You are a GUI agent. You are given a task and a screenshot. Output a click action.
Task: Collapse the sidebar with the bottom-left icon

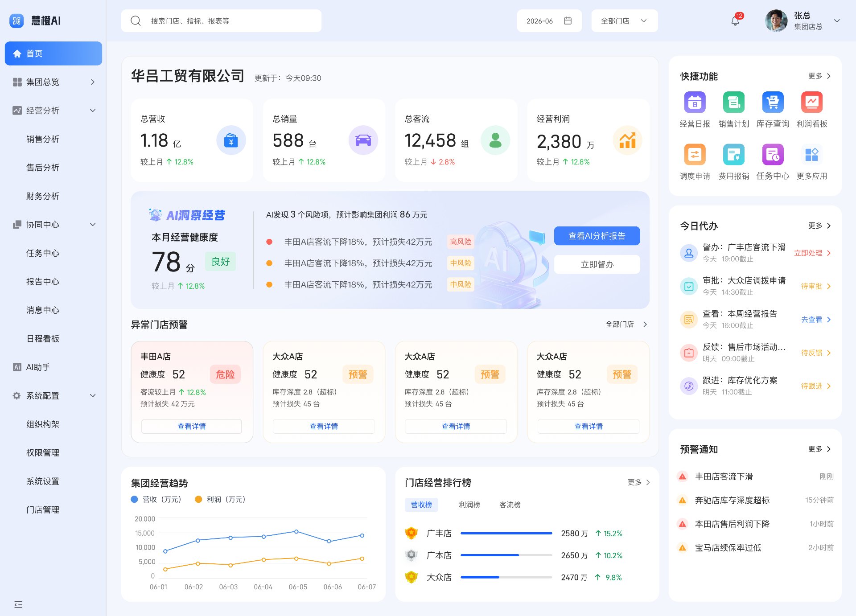(18, 604)
